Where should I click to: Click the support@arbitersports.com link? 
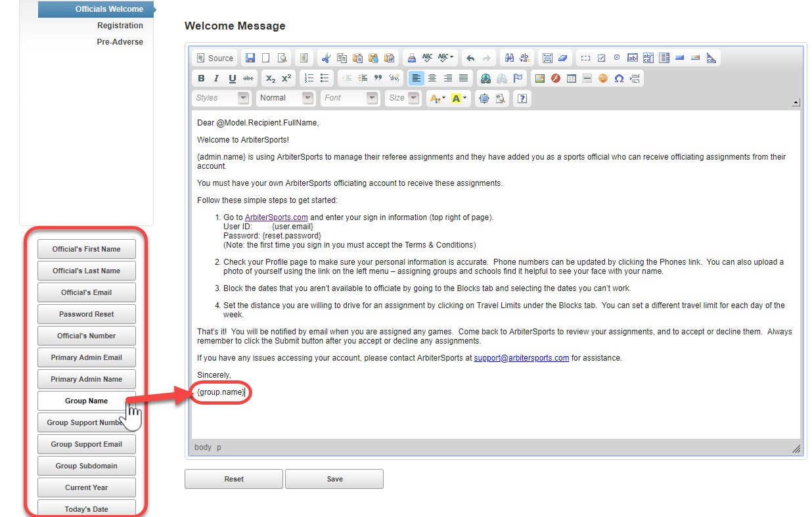pos(522,358)
